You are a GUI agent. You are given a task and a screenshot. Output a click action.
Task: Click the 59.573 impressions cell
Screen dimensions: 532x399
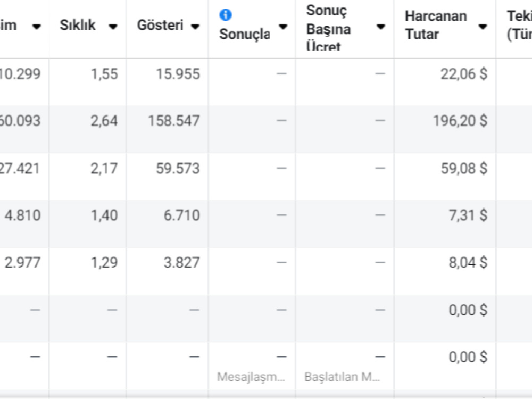coord(178,169)
